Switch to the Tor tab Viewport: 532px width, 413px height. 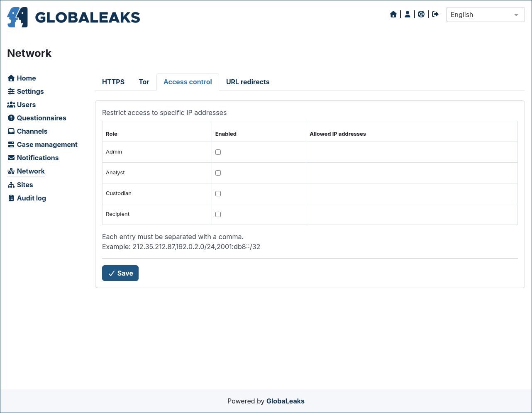144,82
